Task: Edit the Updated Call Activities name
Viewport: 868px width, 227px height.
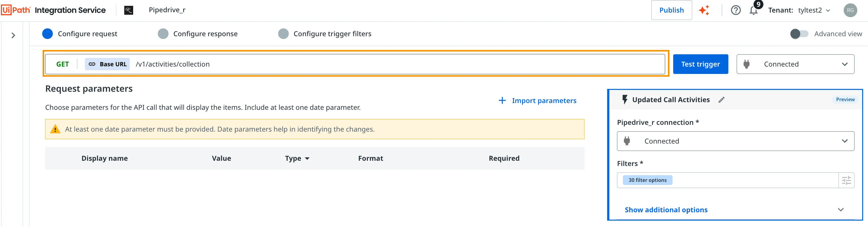Action: coord(721,100)
